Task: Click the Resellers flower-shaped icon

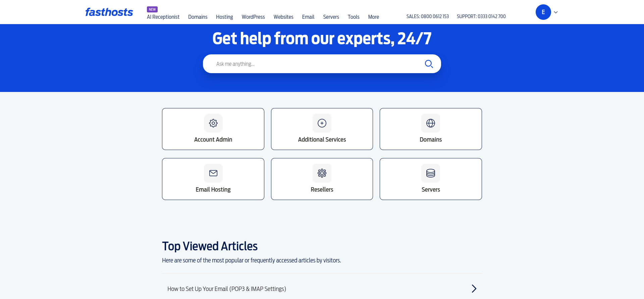Action: click(322, 173)
